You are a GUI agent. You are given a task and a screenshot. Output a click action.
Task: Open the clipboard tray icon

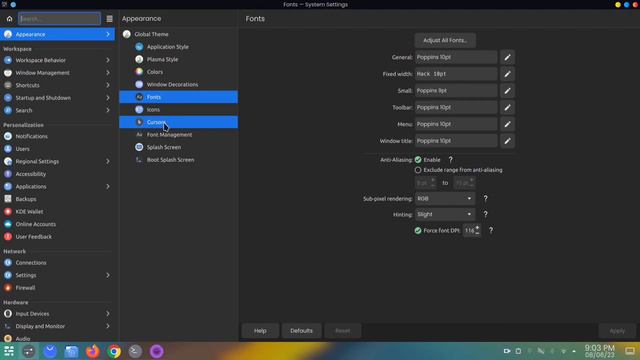pos(518,351)
